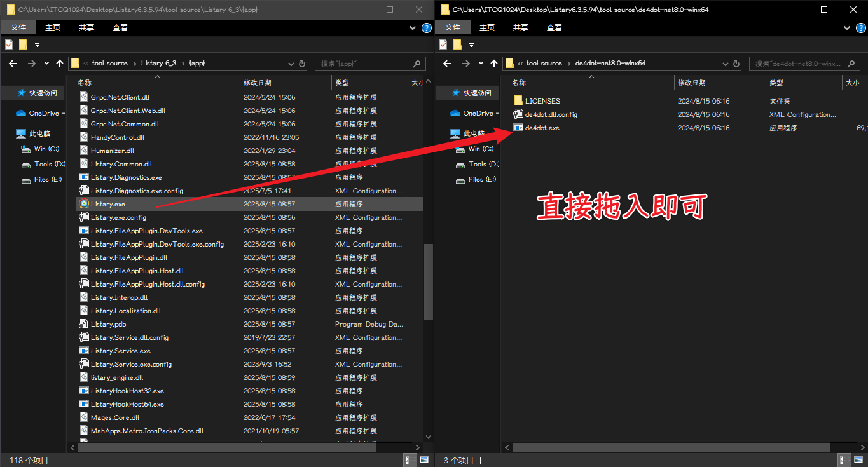
Task: Go back in right Explorer window
Action: (x=446, y=64)
